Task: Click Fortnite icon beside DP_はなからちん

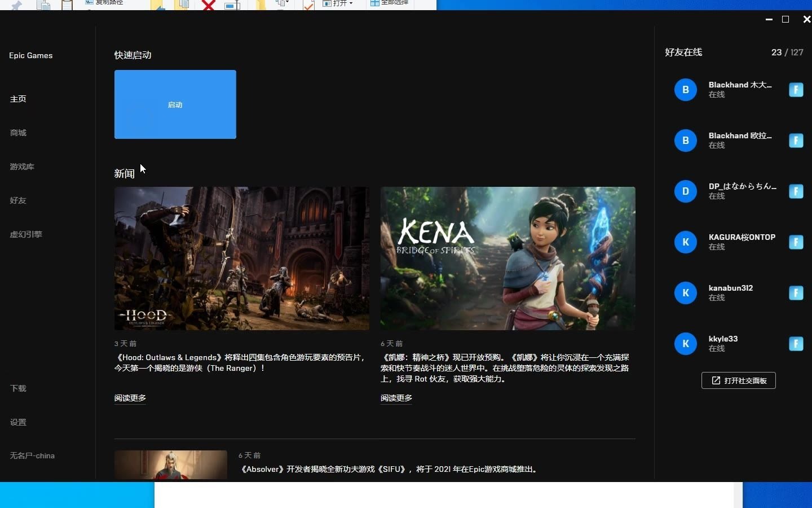Action: 796,191
